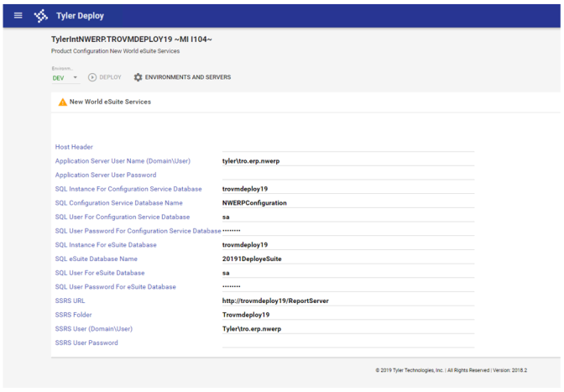Click the Tyler Deploy logo icon

click(40, 16)
